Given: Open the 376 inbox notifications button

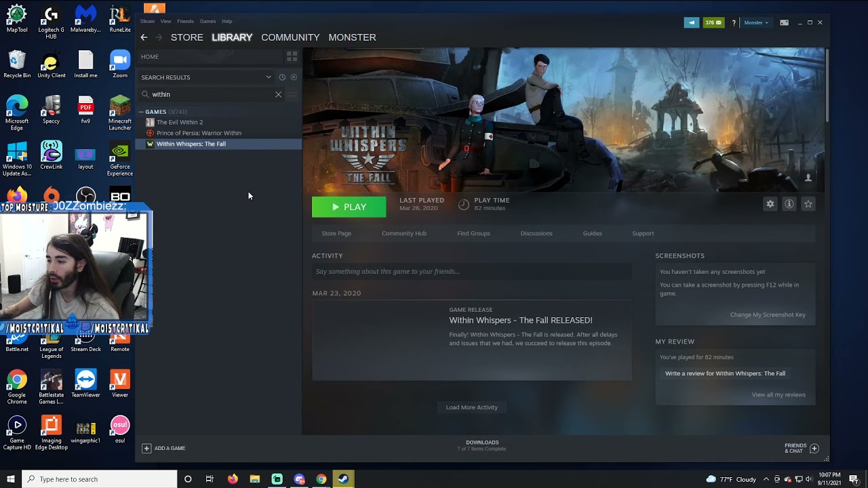Looking at the screenshot, I should tap(713, 22).
